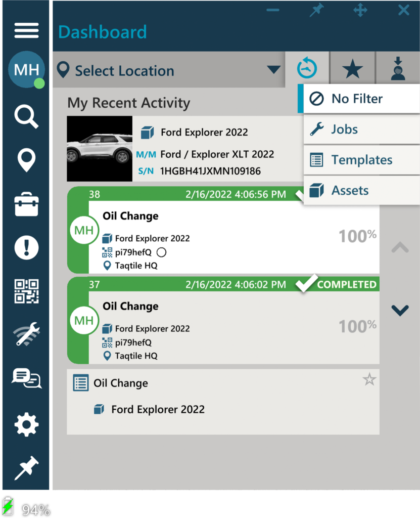Select serial number 1HGBH41JXMN109186
Image resolution: width=420 pixels, height=518 pixels.
pyautogui.click(x=210, y=171)
